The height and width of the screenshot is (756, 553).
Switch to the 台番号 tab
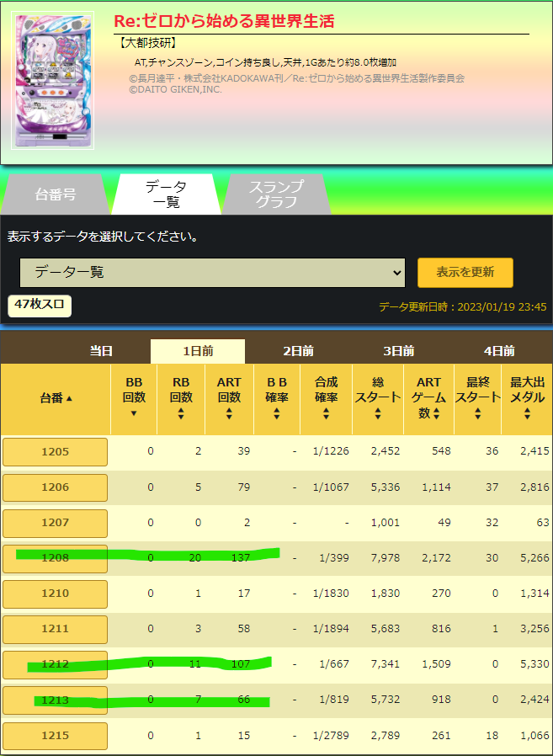pyautogui.click(x=55, y=194)
